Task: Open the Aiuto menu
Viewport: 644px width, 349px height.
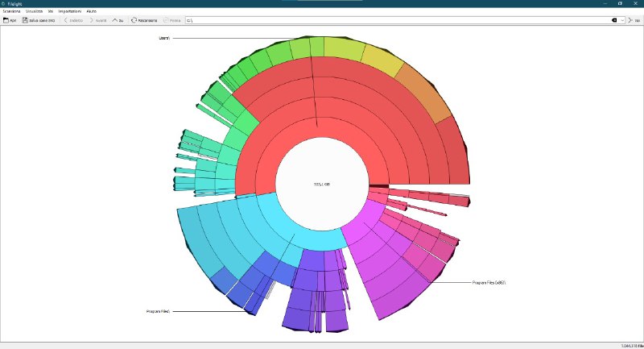Action: [x=92, y=11]
